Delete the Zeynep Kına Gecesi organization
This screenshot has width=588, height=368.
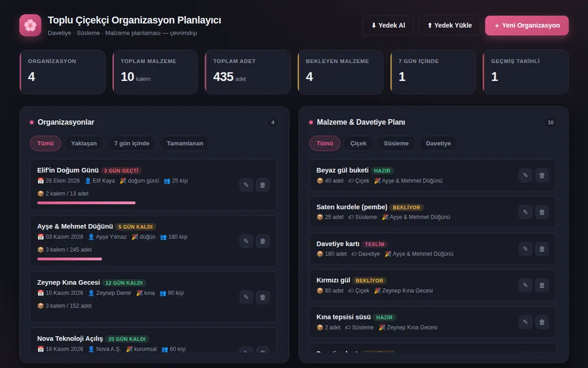pos(263,297)
